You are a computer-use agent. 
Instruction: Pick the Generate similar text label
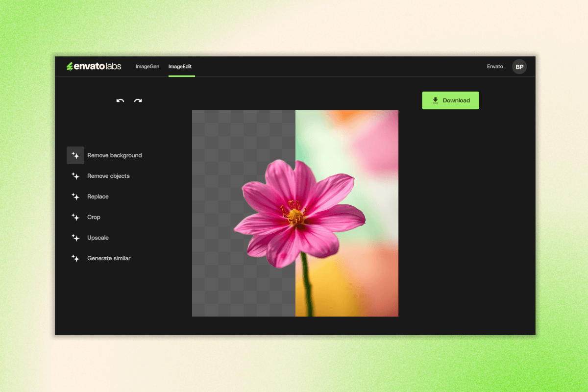[x=109, y=258]
